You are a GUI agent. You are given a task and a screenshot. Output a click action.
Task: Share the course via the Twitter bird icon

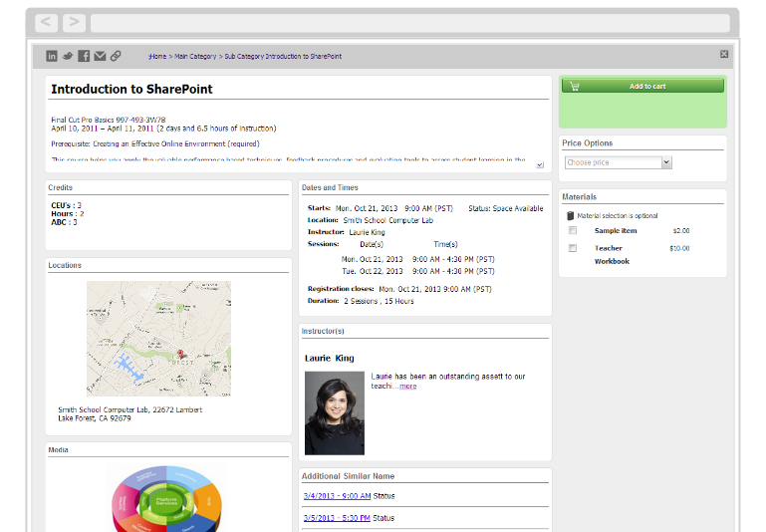tap(68, 56)
